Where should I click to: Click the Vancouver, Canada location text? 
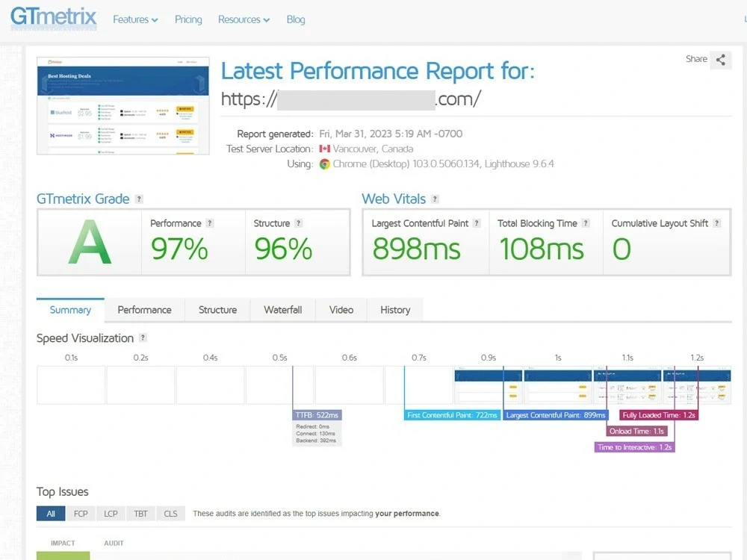(373, 149)
